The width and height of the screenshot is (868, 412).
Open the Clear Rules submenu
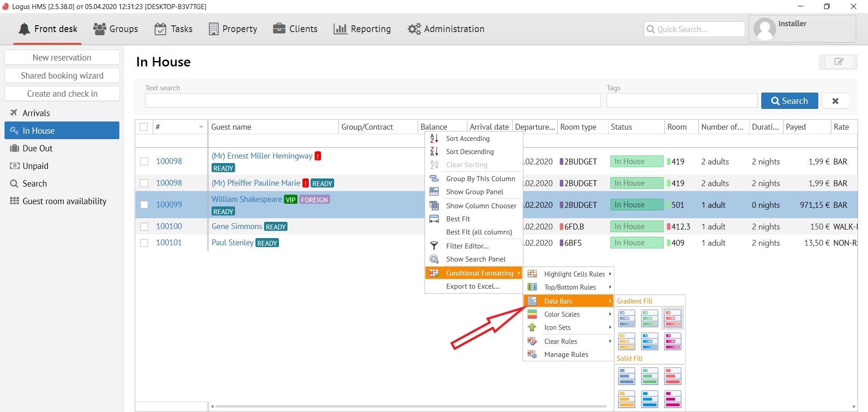click(x=561, y=342)
